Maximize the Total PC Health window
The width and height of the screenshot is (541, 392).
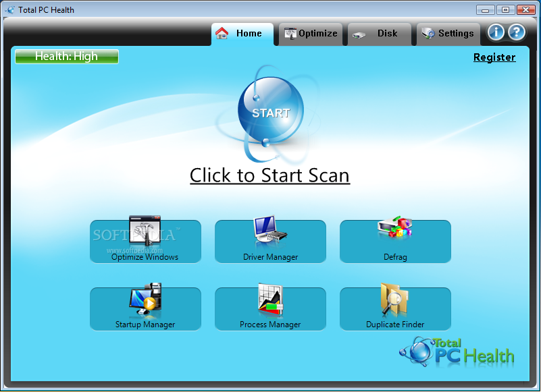pyautogui.click(x=505, y=9)
